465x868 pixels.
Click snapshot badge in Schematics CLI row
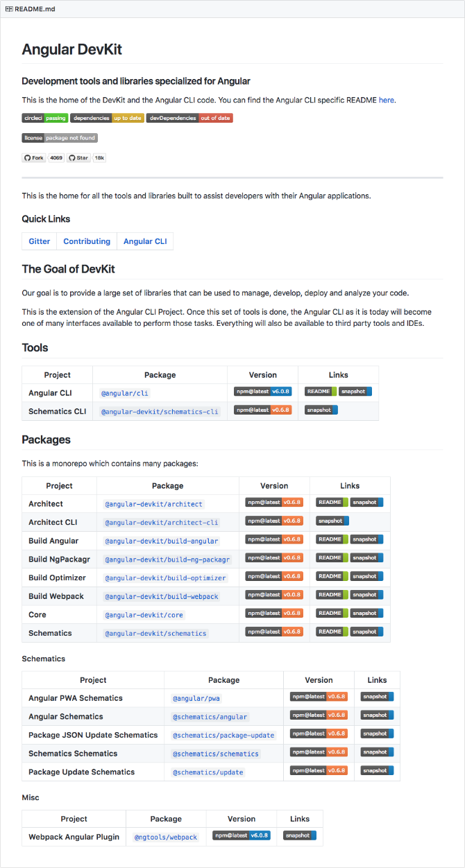point(321,410)
